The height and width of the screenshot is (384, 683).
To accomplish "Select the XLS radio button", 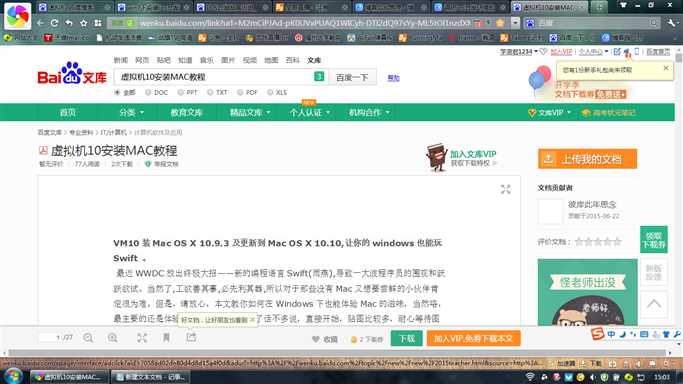I will [x=270, y=92].
